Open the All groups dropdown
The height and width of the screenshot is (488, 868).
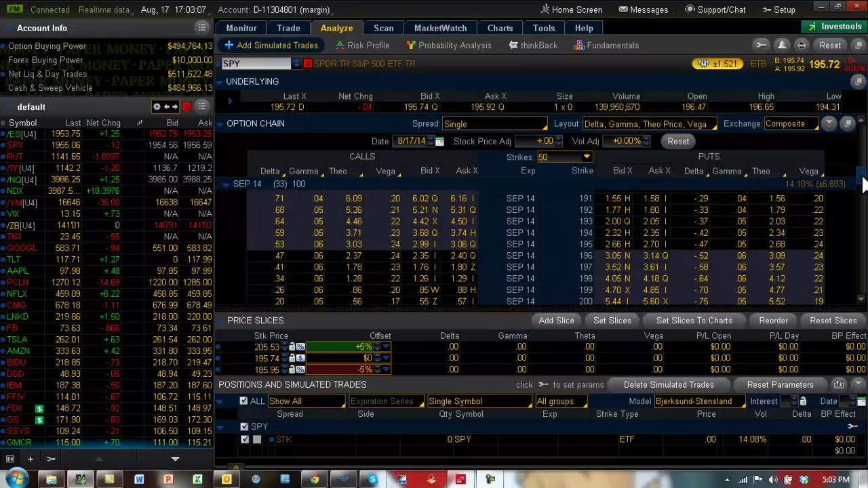click(564, 401)
